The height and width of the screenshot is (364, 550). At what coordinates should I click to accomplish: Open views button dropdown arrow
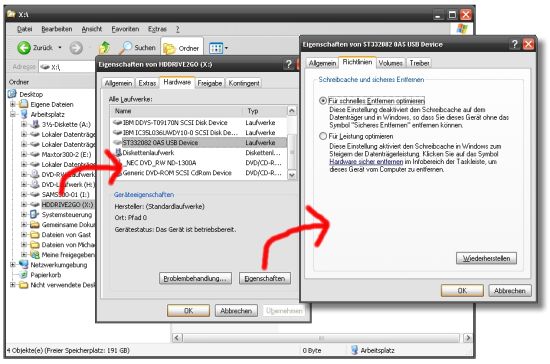[226, 48]
